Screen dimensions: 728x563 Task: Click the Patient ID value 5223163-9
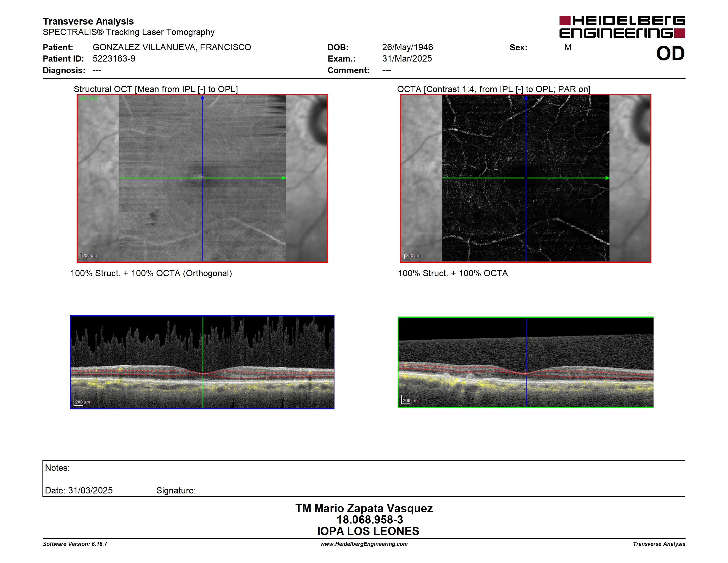[x=114, y=59]
